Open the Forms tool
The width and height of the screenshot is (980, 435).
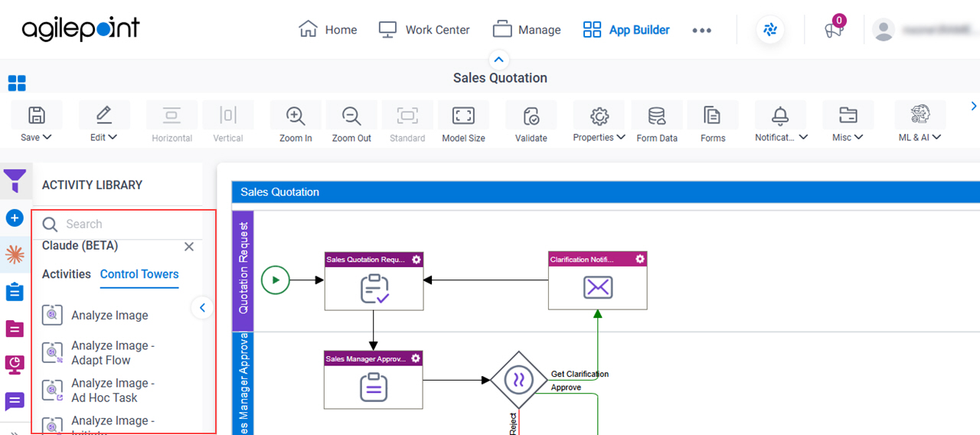tap(713, 123)
